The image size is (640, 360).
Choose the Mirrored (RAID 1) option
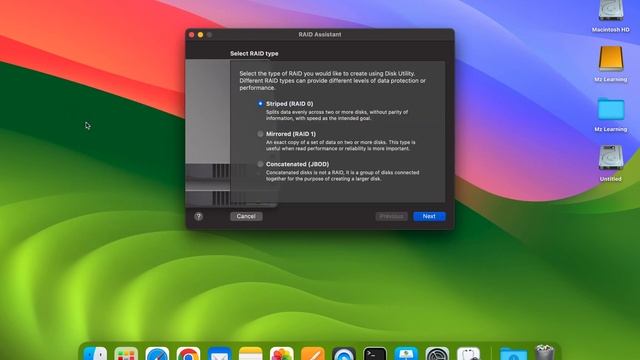coord(260,134)
